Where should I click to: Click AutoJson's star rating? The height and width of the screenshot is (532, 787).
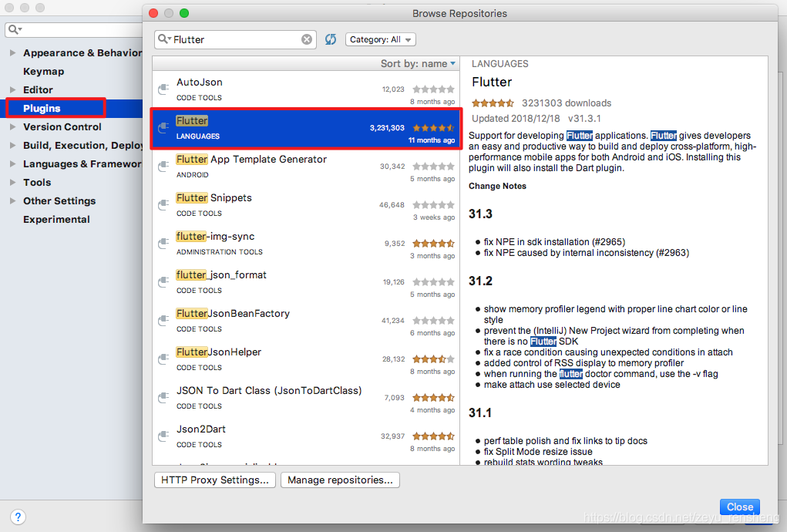[434, 89]
